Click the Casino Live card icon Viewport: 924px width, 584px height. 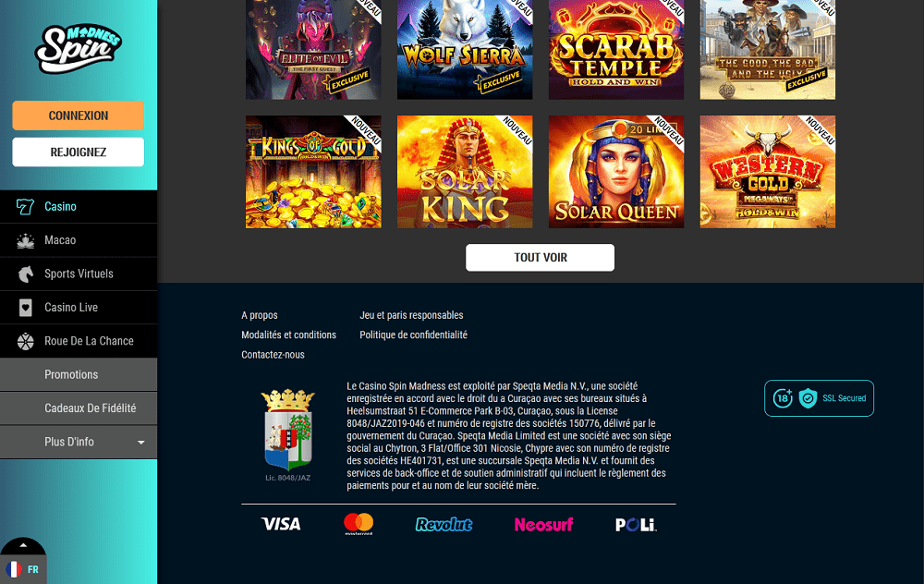coord(25,308)
